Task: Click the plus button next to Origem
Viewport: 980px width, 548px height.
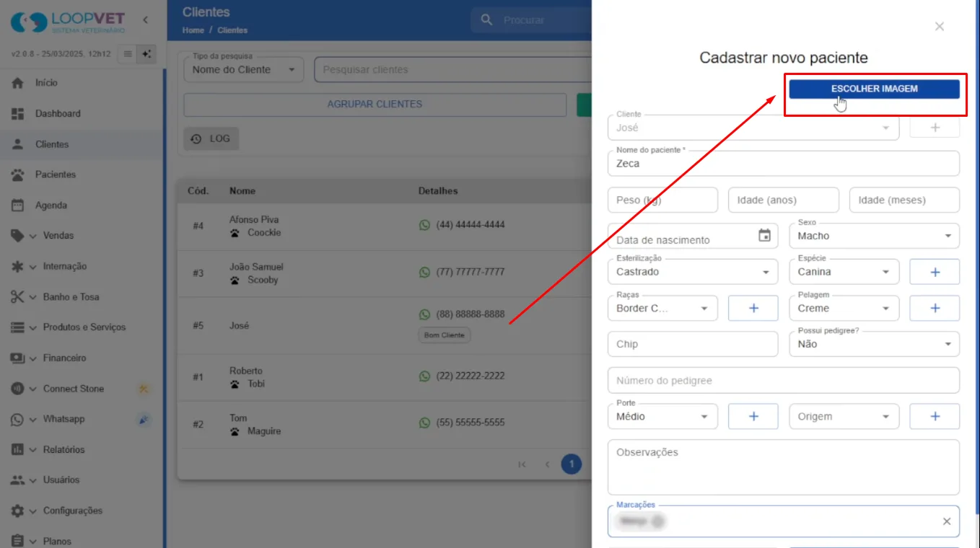Action: (x=935, y=416)
